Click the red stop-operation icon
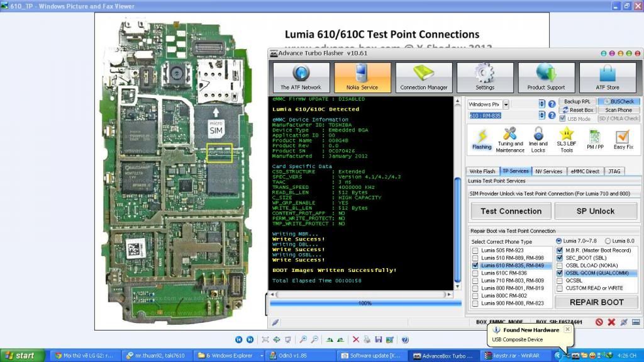 (599, 322)
